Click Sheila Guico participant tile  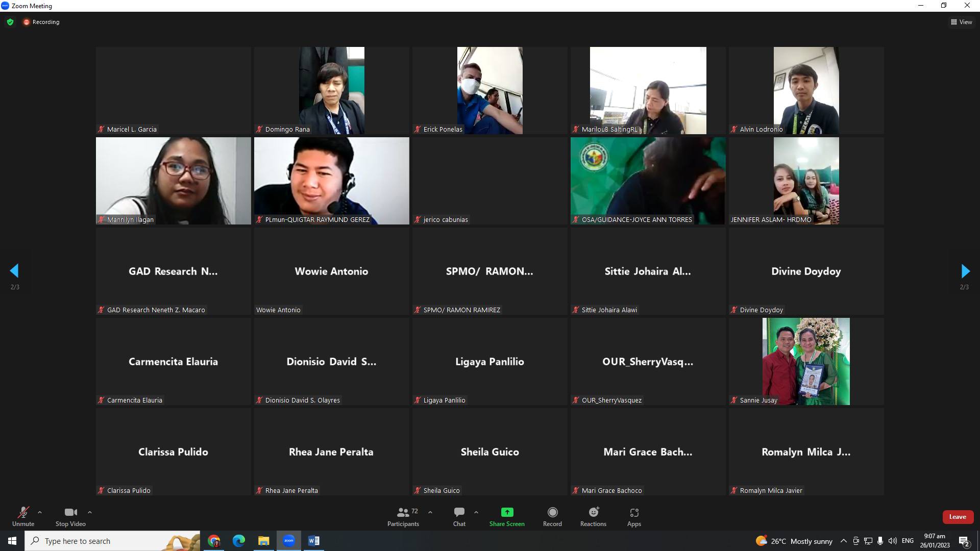coord(490,452)
